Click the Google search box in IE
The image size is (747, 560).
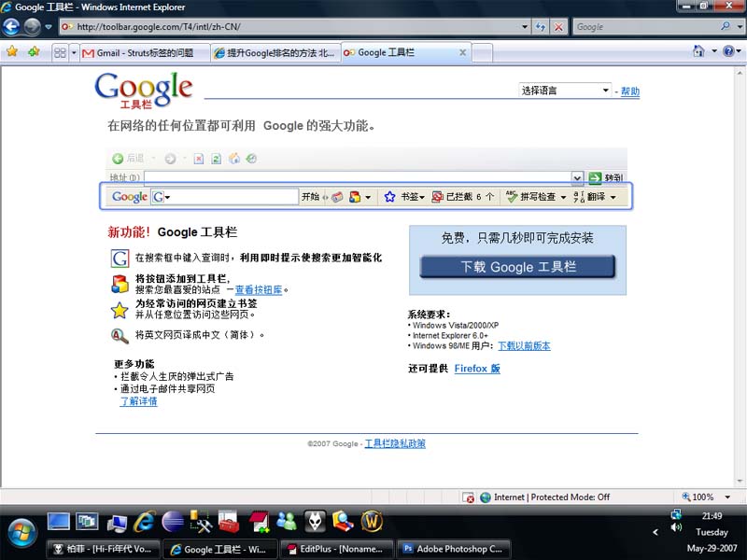pos(645,27)
